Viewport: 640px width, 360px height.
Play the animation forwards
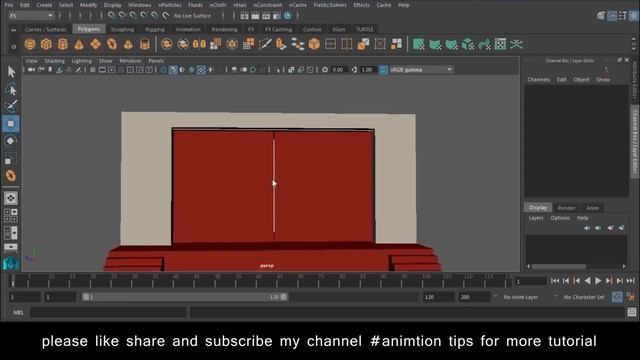click(598, 281)
